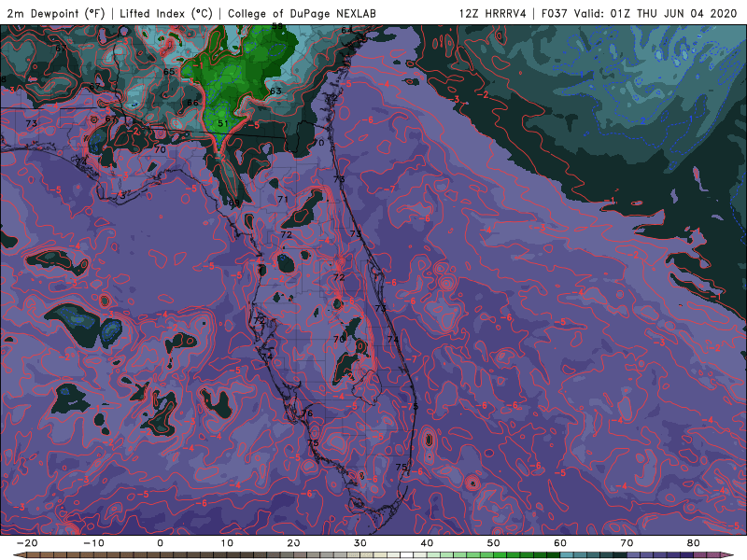Click the 0 label on the color scale
This screenshot has width=747, height=560.
pyautogui.click(x=160, y=543)
